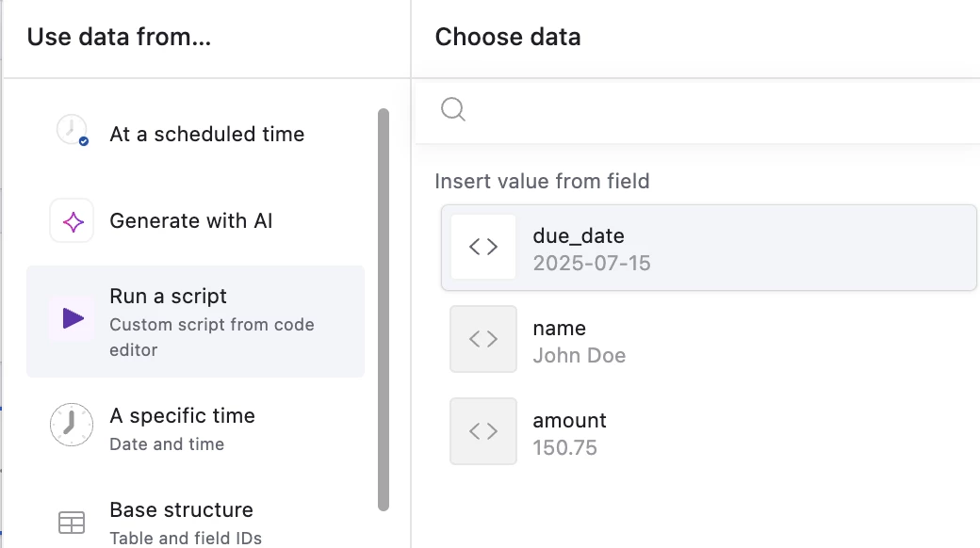Insert the name value John Doe
The image size is (980, 548).
click(x=709, y=339)
